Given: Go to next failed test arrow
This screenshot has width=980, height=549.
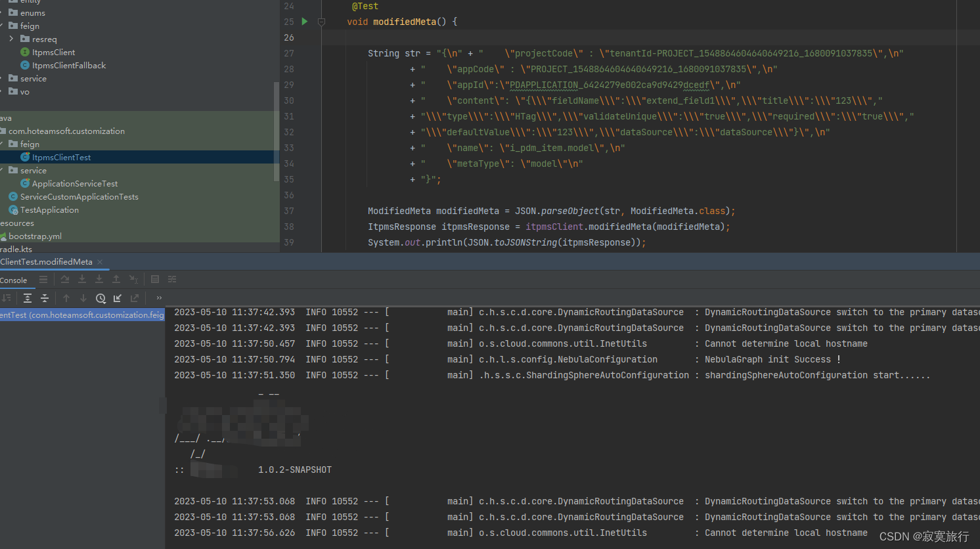Looking at the screenshot, I should pos(83,298).
